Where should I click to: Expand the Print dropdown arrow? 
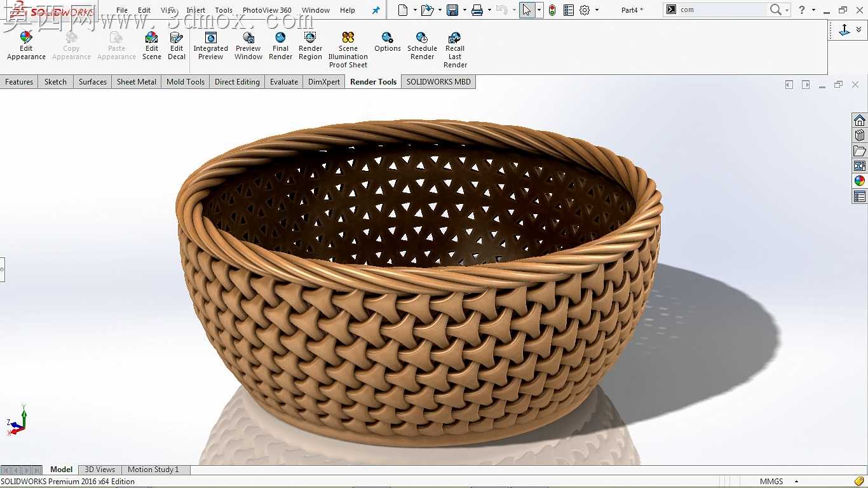click(489, 10)
